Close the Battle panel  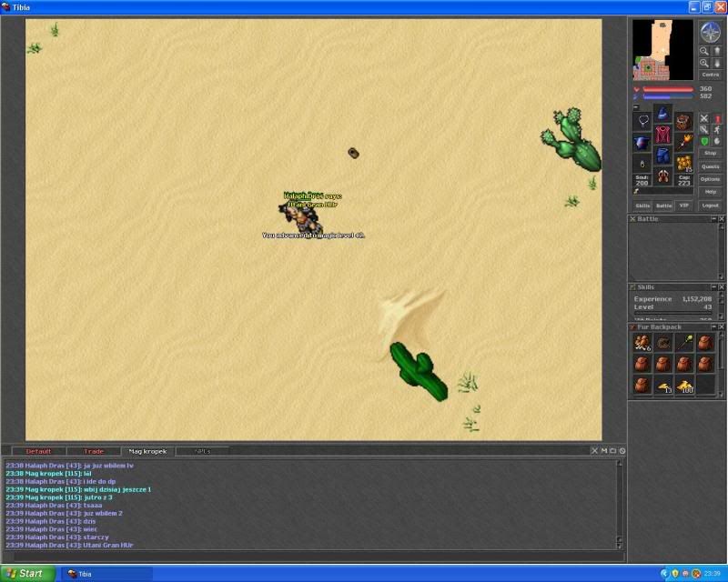tap(722, 218)
